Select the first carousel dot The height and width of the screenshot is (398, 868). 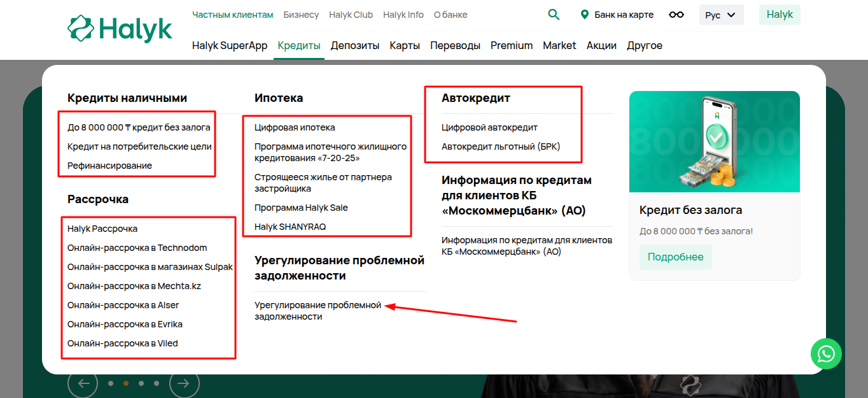tap(111, 383)
